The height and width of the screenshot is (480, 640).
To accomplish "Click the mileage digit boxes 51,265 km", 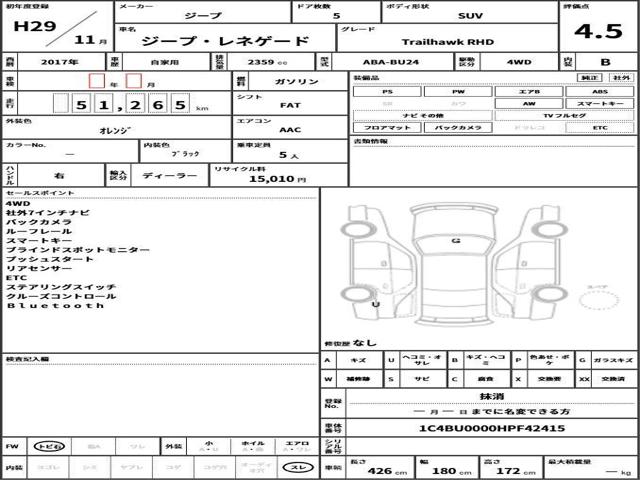I will [121, 103].
